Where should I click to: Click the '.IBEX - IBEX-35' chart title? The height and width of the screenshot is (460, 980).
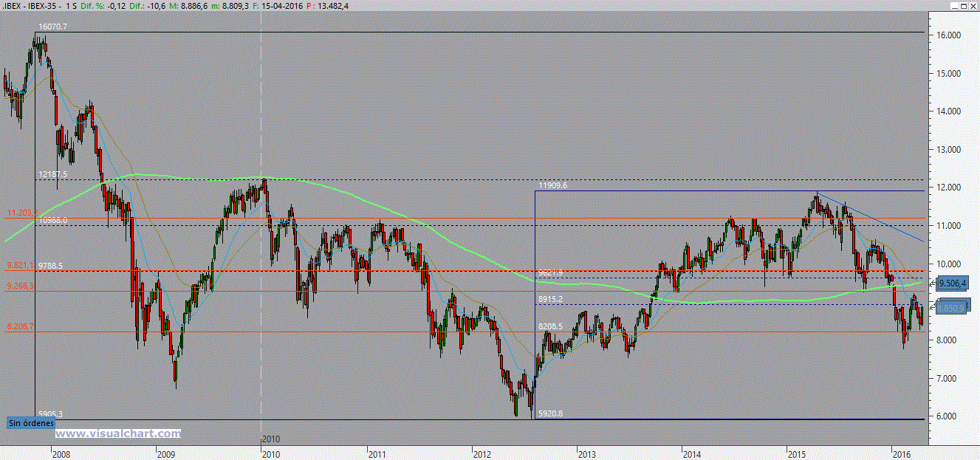[30, 6]
